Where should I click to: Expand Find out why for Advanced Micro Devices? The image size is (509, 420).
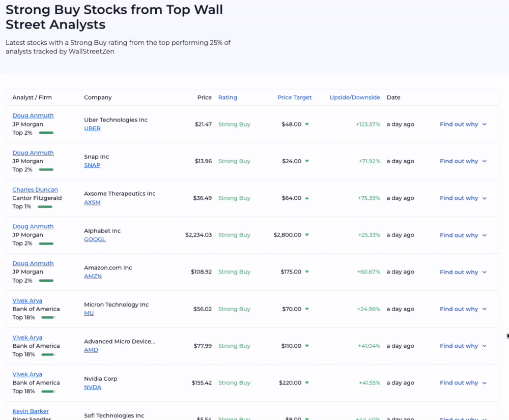click(x=463, y=346)
